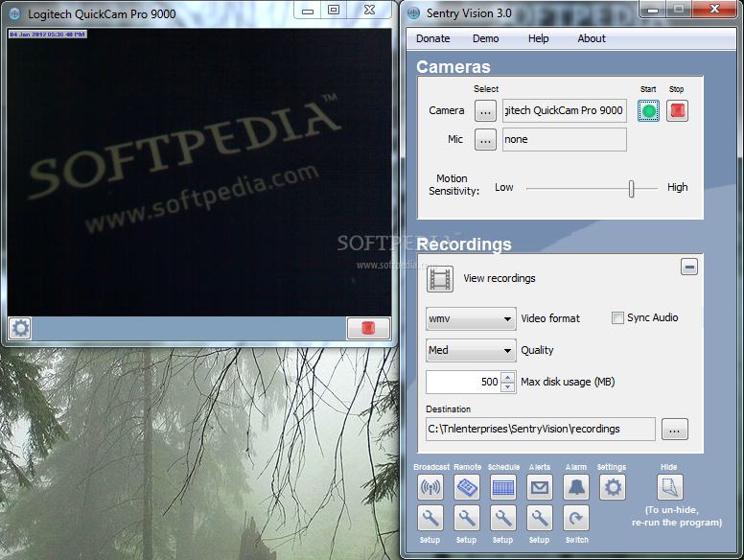Collapse the Recordings panel
Viewport: 744px width, 560px height.
tap(689, 267)
